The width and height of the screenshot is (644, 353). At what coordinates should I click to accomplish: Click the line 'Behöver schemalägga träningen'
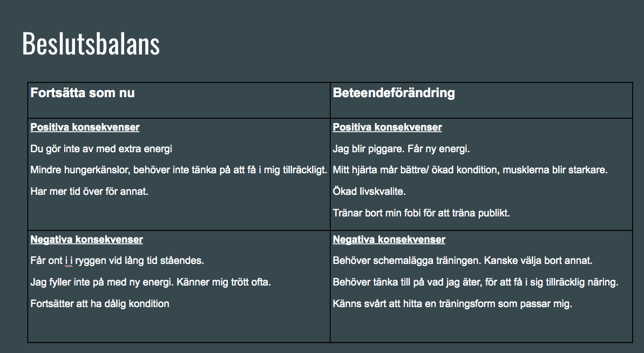tap(463, 261)
